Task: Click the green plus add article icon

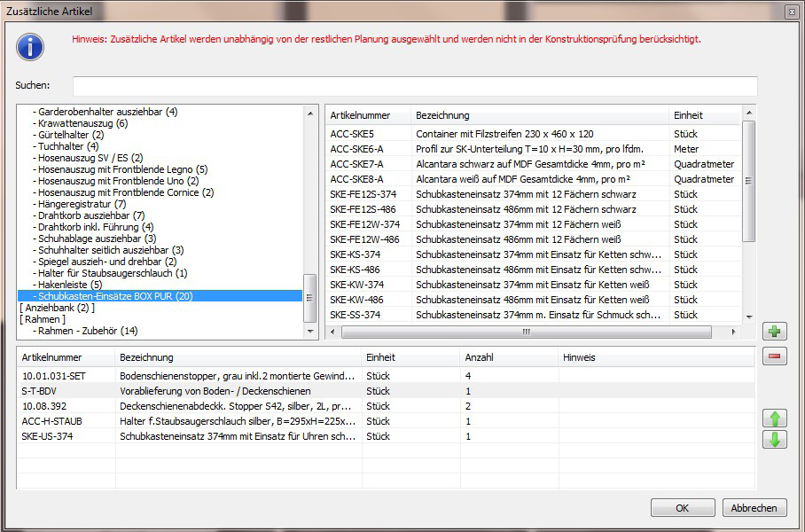Action: [x=774, y=332]
